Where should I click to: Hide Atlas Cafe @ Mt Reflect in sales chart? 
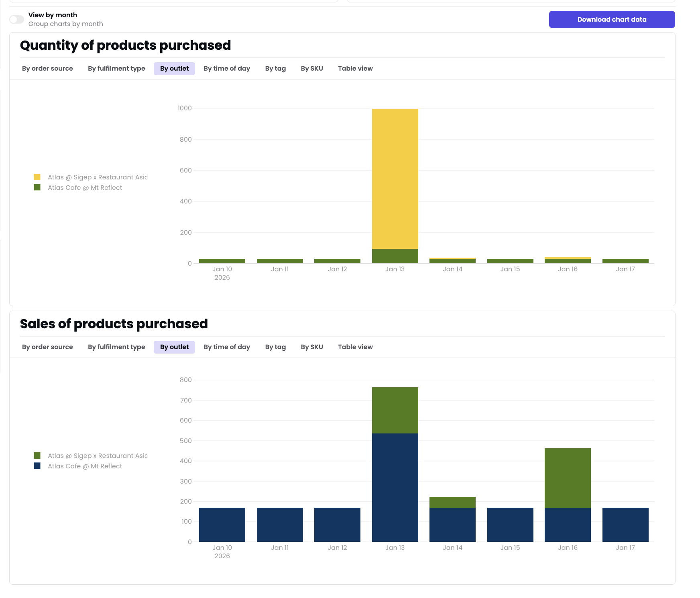84,466
